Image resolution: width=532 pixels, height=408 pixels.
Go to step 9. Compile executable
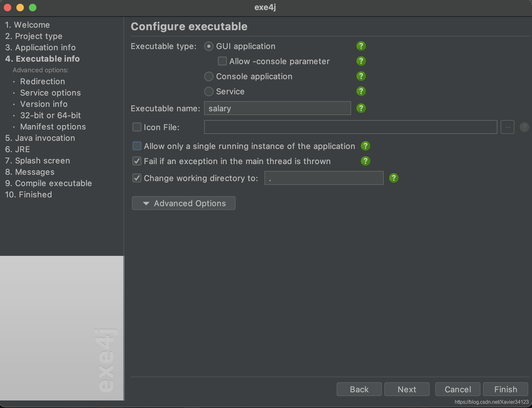(x=49, y=183)
